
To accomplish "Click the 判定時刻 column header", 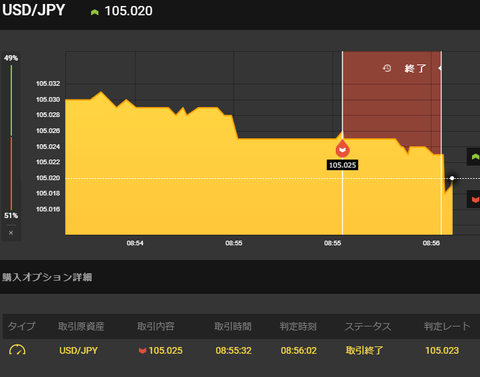I will (x=298, y=326).
